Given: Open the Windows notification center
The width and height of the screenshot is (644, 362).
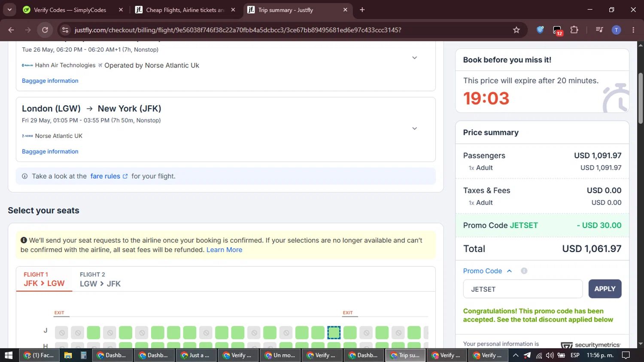Looking at the screenshot, I should point(626,355).
